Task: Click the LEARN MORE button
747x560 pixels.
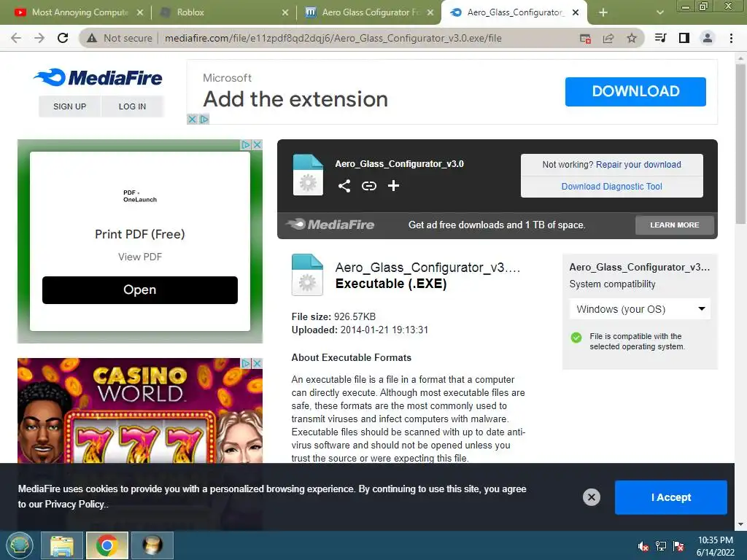Action: pyautogui.click(x=675, y=225)
